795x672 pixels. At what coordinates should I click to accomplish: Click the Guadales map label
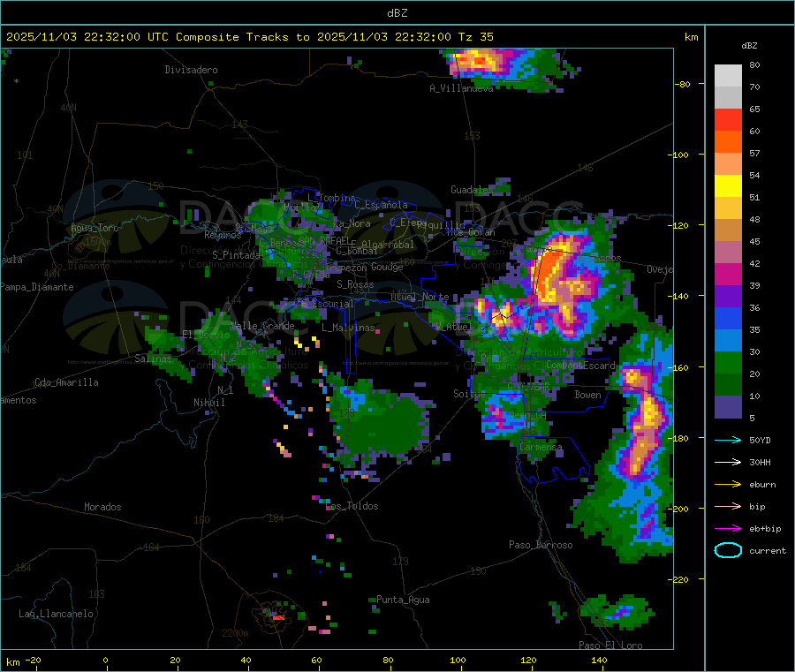point(472,190)
